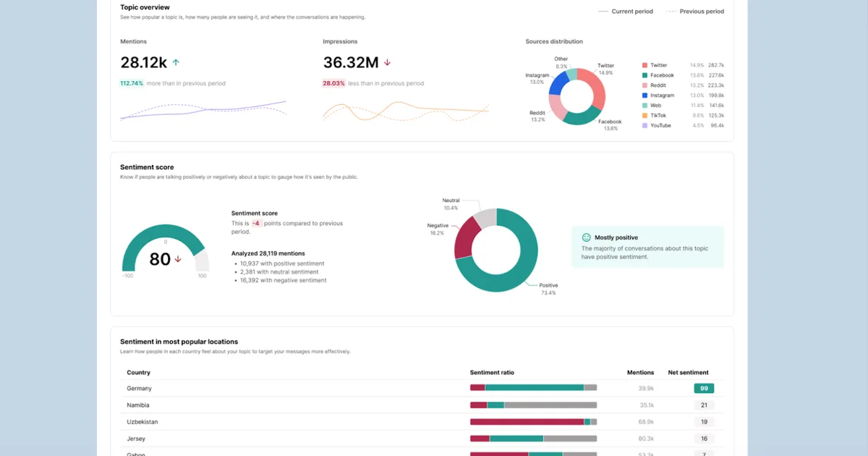
Task: Click the Net sentiment column header
Action: [689, 373]
